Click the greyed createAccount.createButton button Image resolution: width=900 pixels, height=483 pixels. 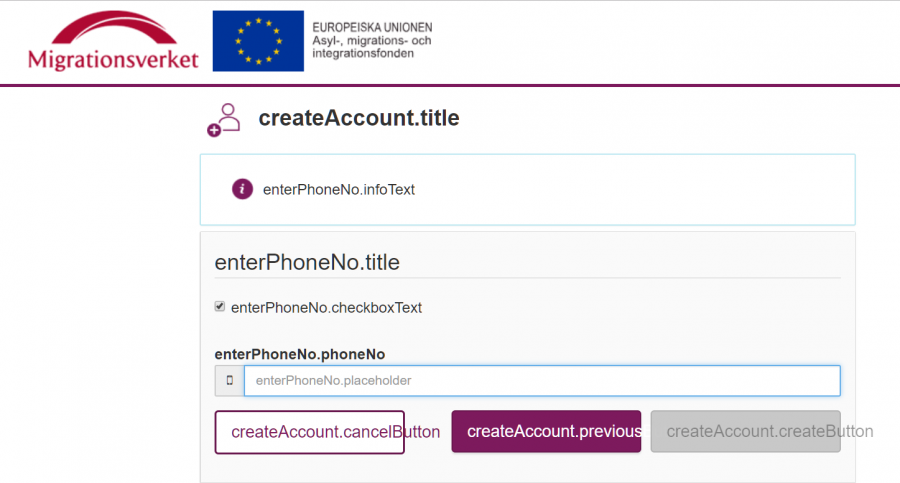745,432
